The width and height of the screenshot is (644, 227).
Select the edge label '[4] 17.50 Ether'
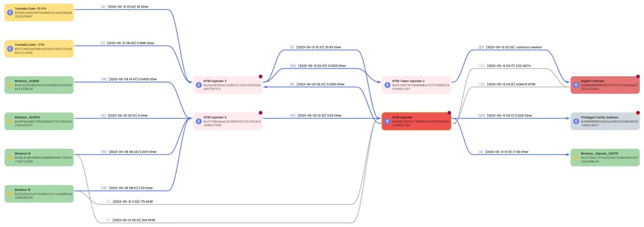pos(503,152)
